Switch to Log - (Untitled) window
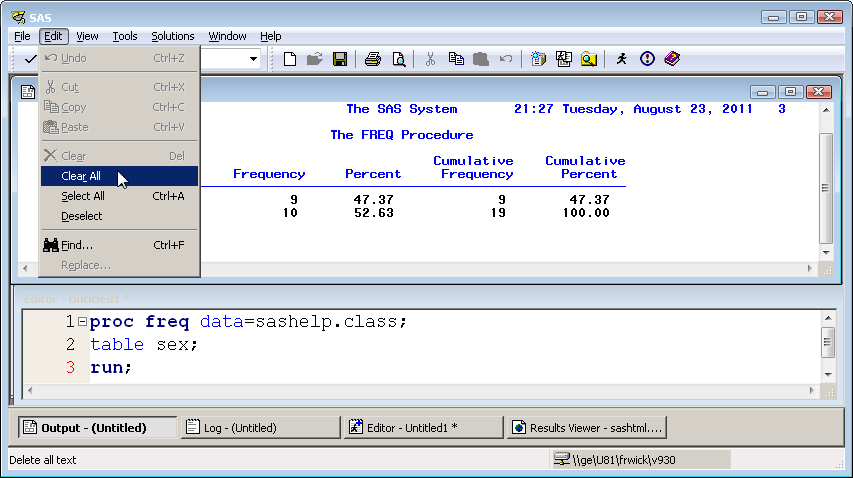 [x=260, y=428]
